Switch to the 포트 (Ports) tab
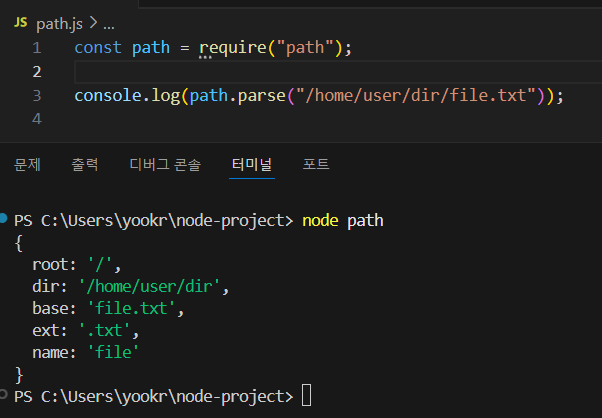Image resolution: width=602 pixels, height=418 pixels. pos(316,165)
